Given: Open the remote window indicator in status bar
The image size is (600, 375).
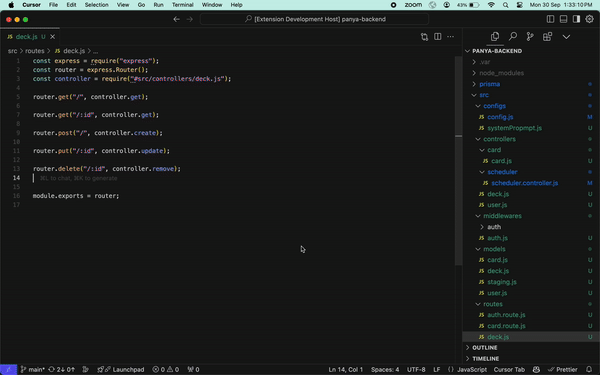Looking at the screenshot, I should point(8,370).
